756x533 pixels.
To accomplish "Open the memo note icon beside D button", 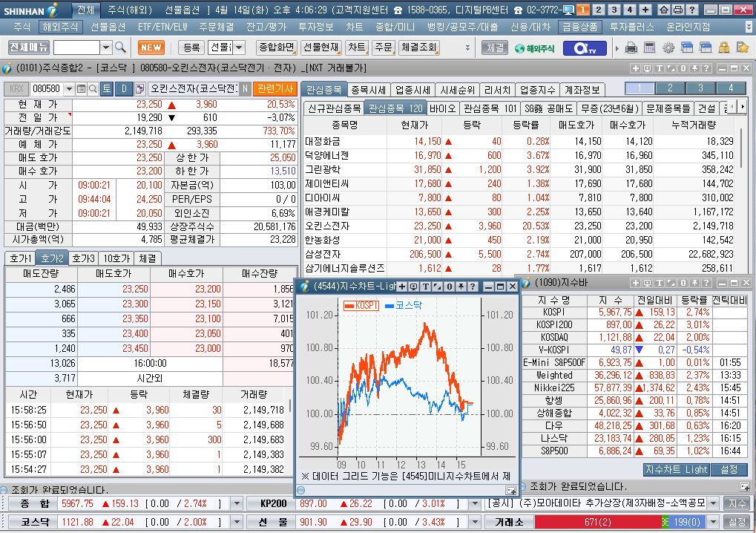I will (139, 89).
